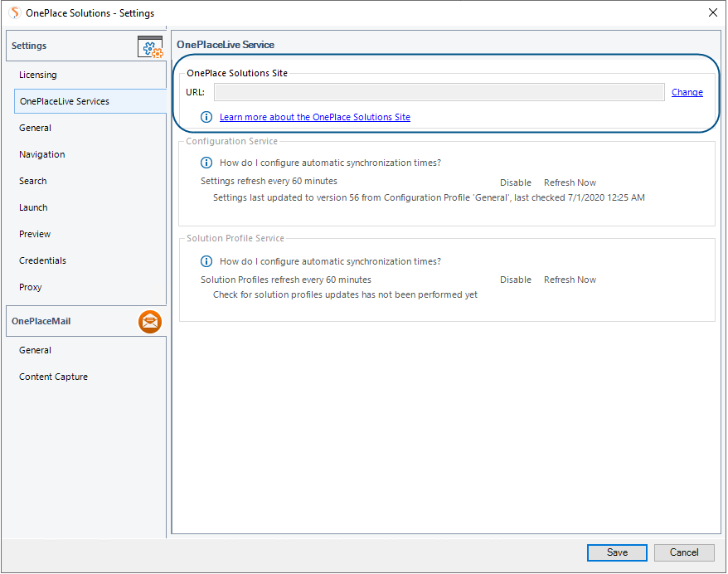This screenshot has width=728, height=574.
Task: Select Credentials in the sidebar
Action: click(x=42, y=260)
